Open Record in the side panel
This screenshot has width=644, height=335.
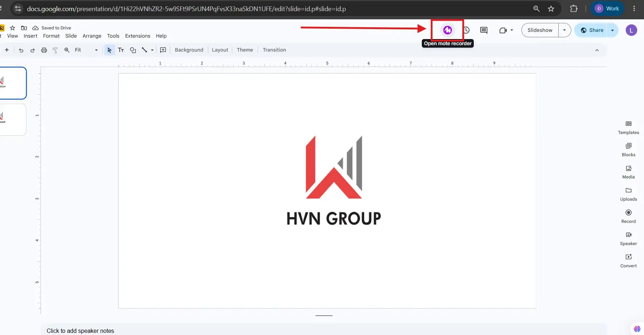click(x=629, y=217)
